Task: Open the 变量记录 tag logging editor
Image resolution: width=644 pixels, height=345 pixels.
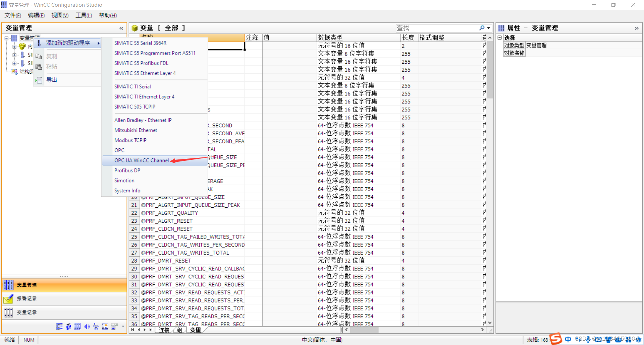Action: pos(64,312)
